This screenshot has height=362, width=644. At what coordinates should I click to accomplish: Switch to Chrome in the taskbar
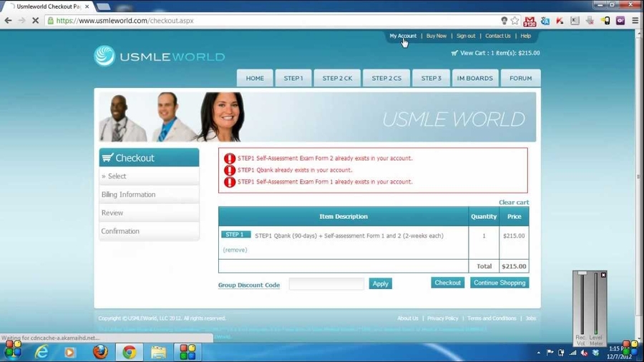point(130,353)
